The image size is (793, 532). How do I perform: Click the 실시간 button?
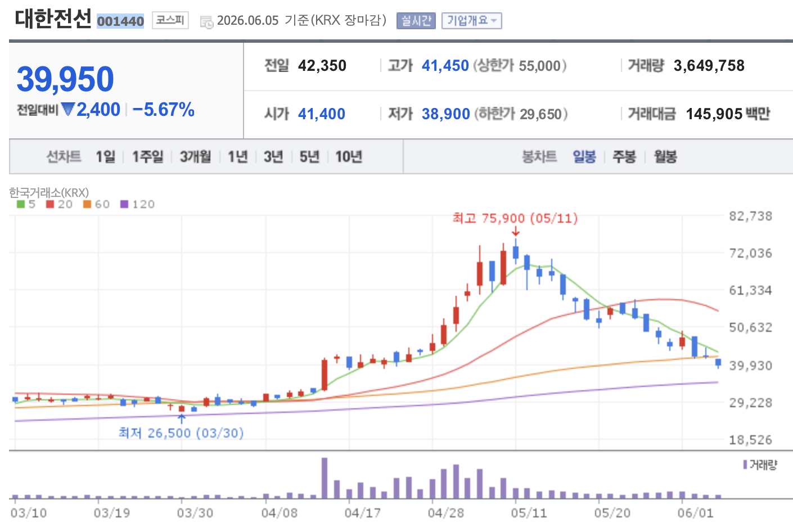(416, 21)
